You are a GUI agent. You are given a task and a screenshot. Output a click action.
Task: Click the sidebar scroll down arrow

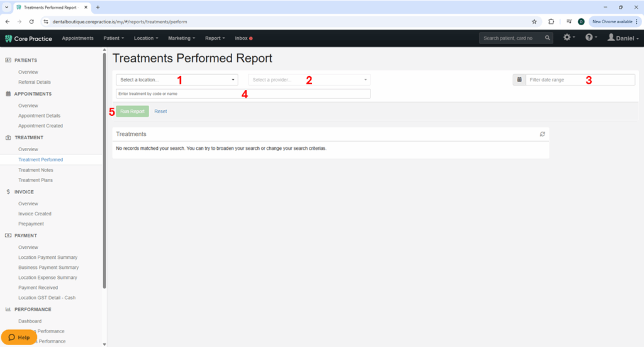(x=104, y=344)
